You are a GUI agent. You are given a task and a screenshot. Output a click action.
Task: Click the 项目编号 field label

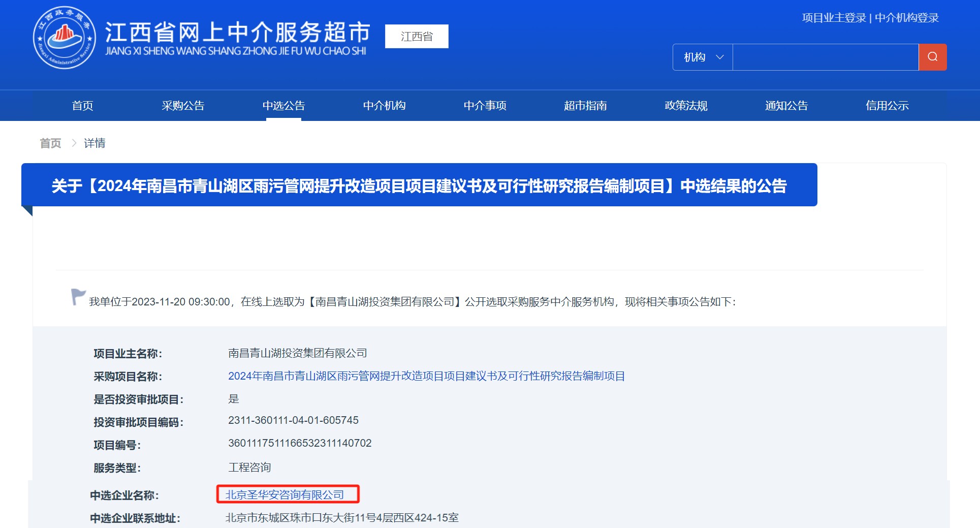tap(117, 445)
